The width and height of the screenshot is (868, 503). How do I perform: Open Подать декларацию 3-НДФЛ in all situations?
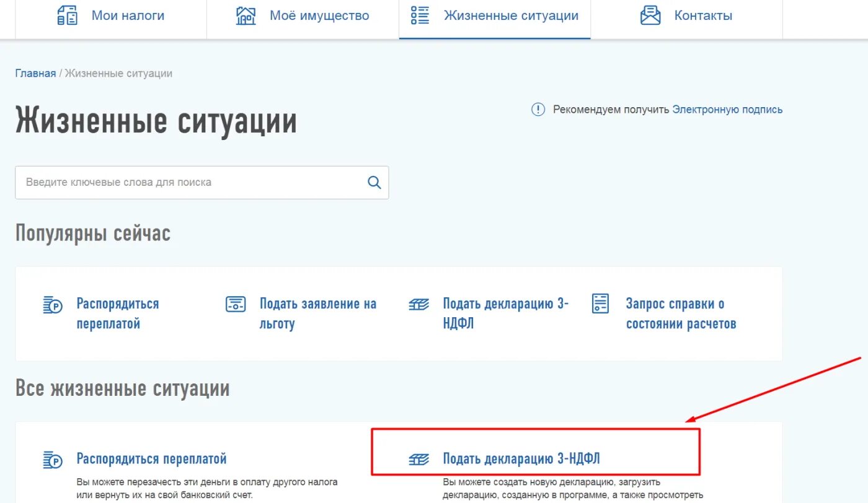[x=521, y=459]
